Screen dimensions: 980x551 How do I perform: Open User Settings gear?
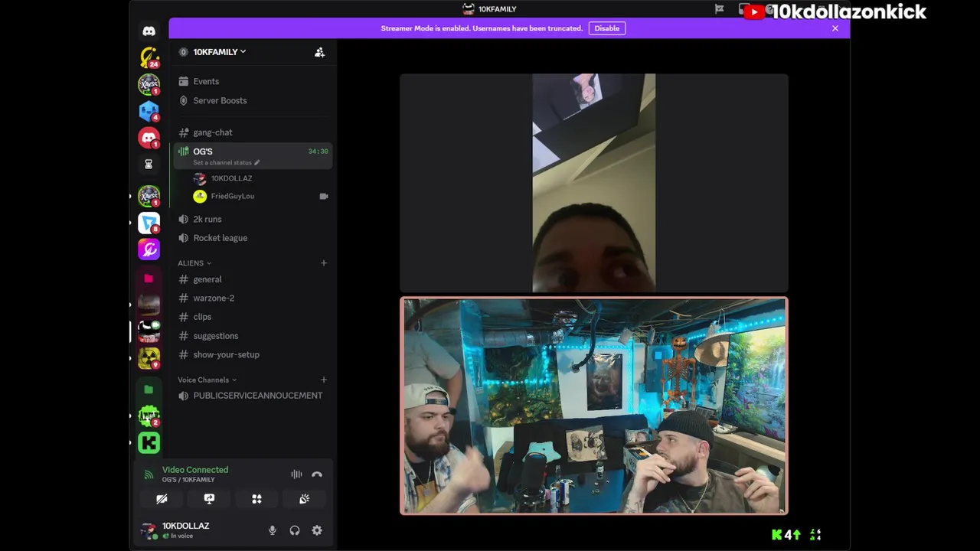(317, 530)
